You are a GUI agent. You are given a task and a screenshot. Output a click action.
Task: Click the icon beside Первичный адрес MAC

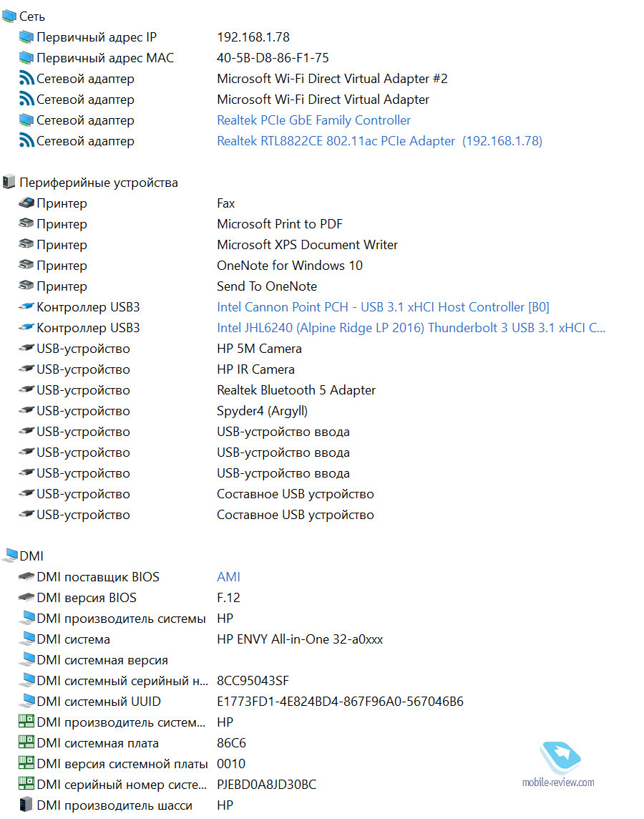pos(26,58)
